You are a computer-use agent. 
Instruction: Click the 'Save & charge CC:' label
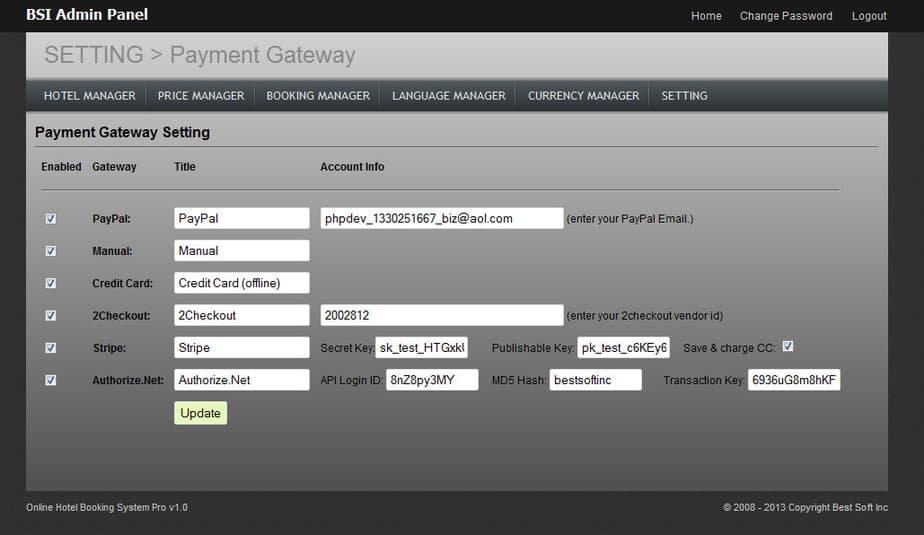coord(729,348)
